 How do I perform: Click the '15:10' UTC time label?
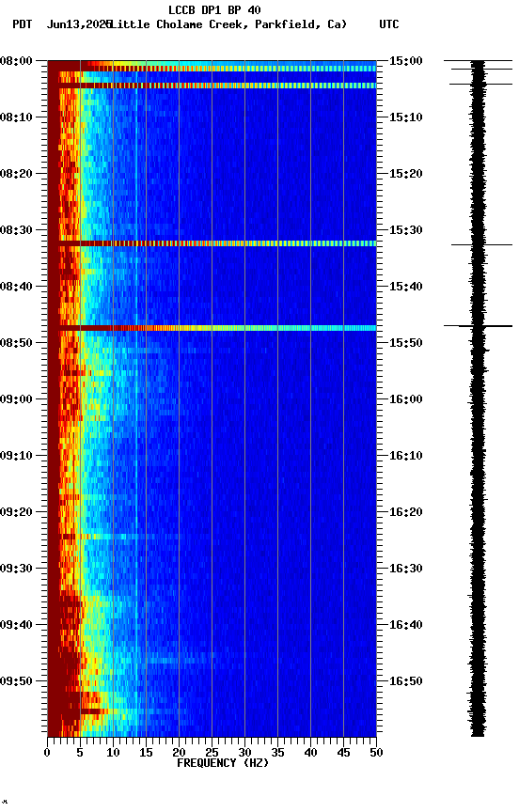[406, 117]
